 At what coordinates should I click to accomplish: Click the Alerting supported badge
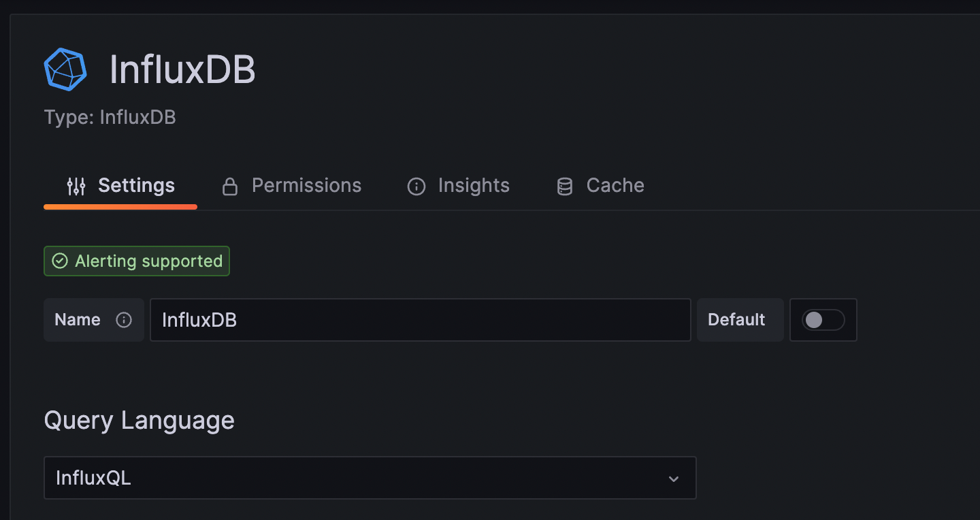coord(136,261)
